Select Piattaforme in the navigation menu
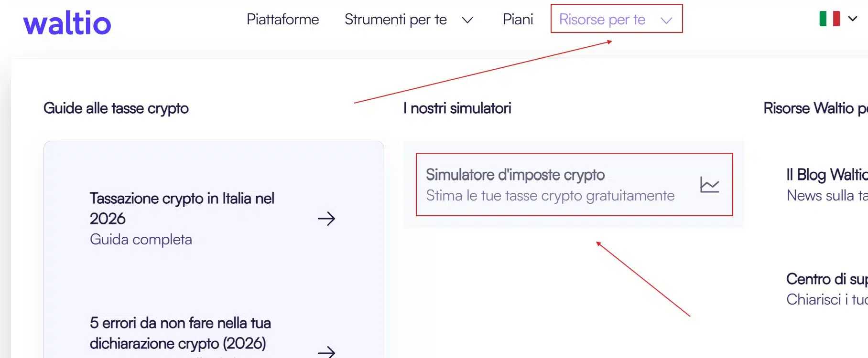 click(282, 20)
